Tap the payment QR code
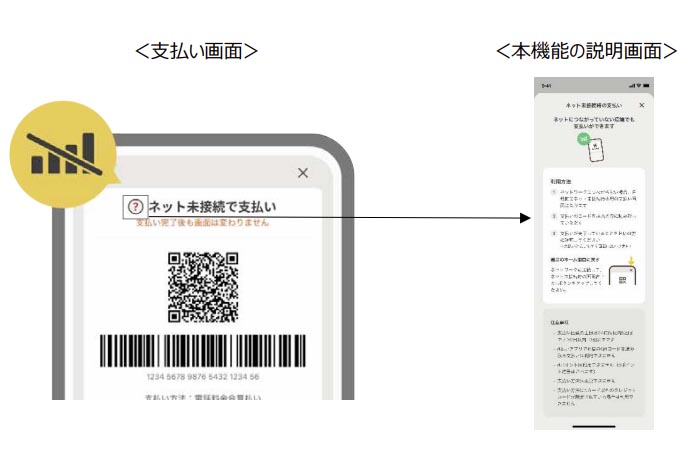The image size is (690, 460). pos(203,287)
